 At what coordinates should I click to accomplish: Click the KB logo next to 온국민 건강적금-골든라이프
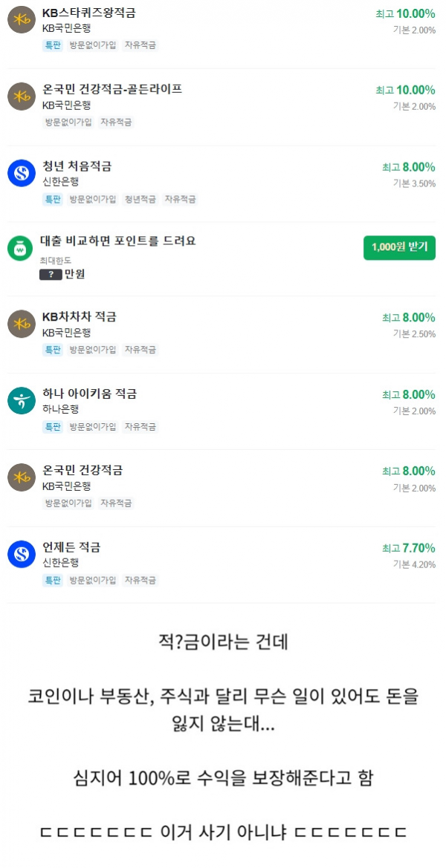(x=21, y=97)
